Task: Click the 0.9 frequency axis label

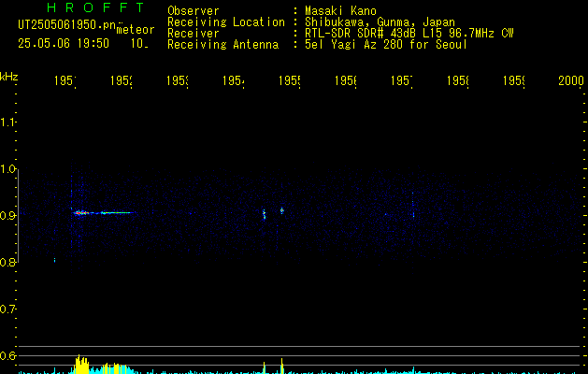Action: [x=7, y=216]
